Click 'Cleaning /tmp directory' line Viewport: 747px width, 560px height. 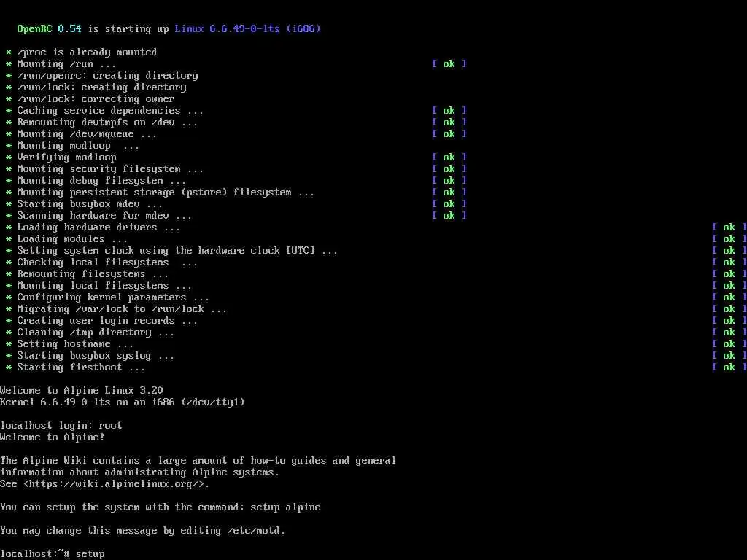(96, 332)
